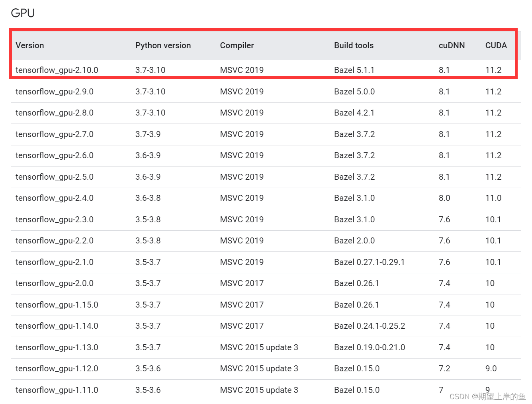Viewport: 532px width, 404px height.
Task: Click Bazel 4.2.1 build tools cell
Action: point(354,113)
